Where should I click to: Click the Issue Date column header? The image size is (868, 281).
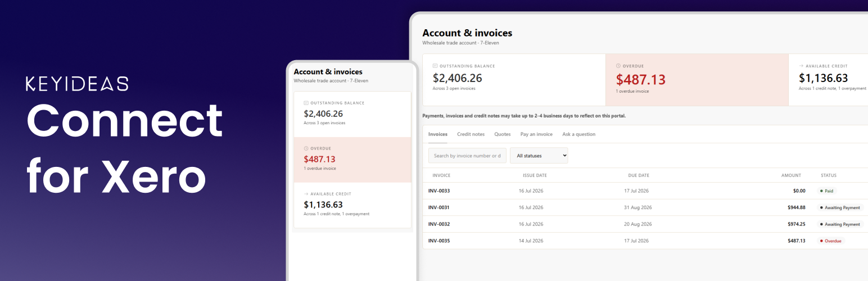tap(535, 175)
